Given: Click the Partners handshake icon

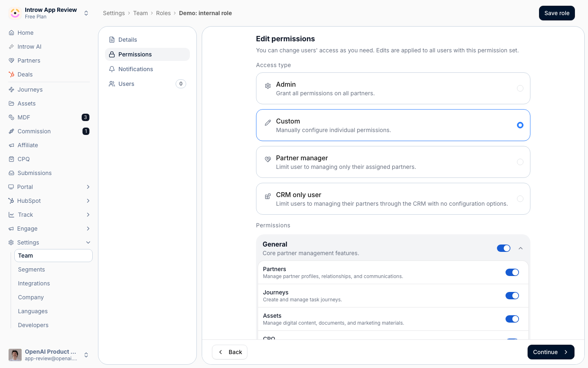Looking at the screenshot, I should (11, 61).
